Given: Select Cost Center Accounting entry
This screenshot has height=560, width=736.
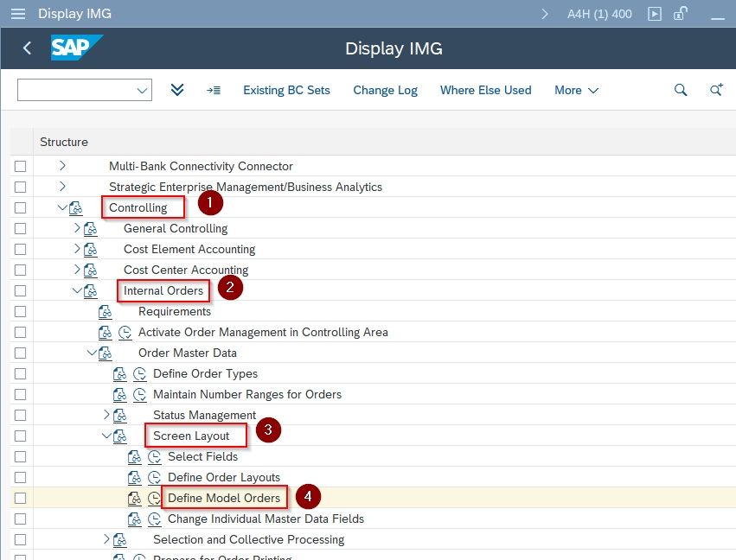Looking at the screenshot, I should 186,270.
